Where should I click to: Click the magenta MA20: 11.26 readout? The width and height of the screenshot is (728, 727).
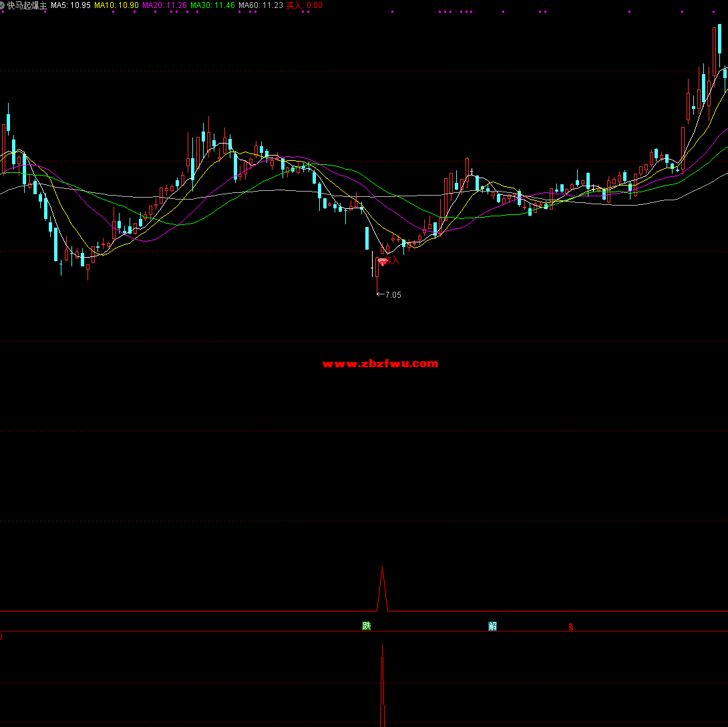click(x=164, y=5)
